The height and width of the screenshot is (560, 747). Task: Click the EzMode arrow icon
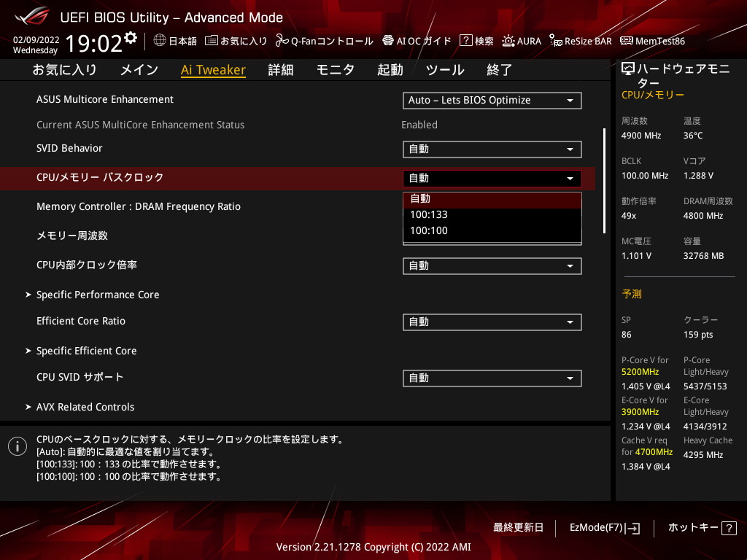click(x=632, y=528)
